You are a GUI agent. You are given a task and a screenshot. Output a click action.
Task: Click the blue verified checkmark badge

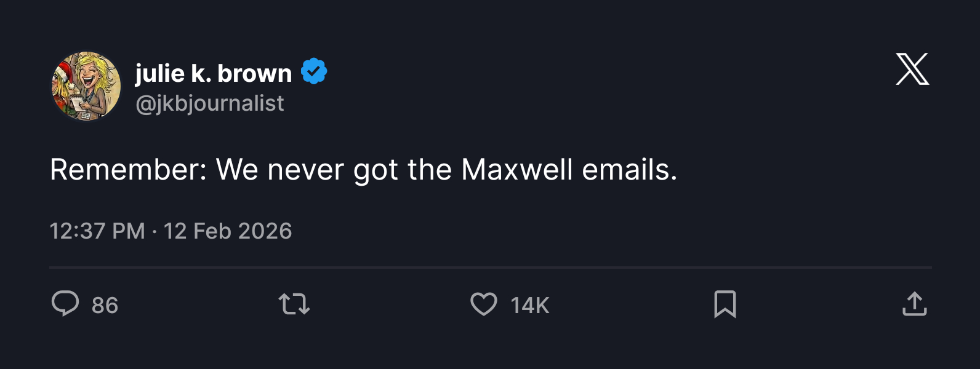[314, 72]
